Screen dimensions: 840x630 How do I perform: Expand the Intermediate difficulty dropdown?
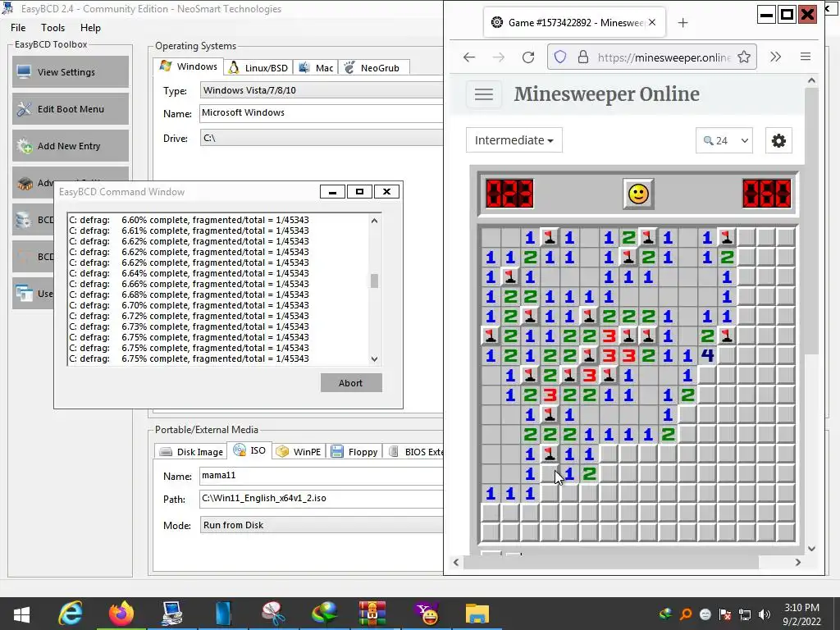point(514,140)
